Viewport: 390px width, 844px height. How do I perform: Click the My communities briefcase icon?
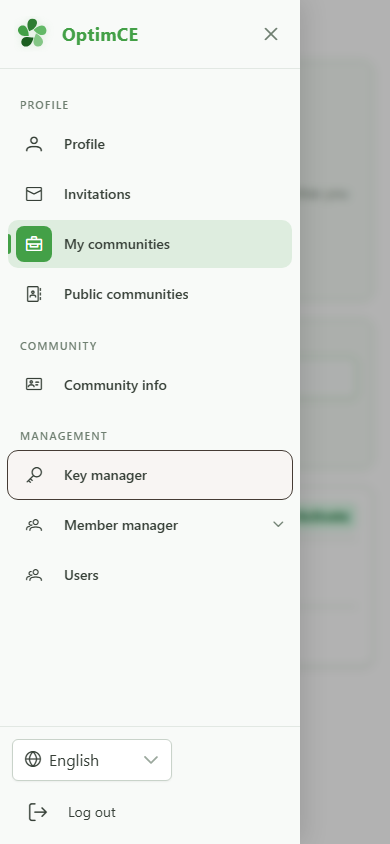pos(34,244)
